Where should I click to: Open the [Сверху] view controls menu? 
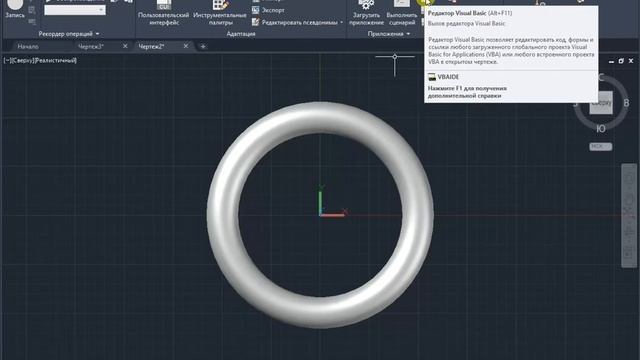(x=22, y=60)
